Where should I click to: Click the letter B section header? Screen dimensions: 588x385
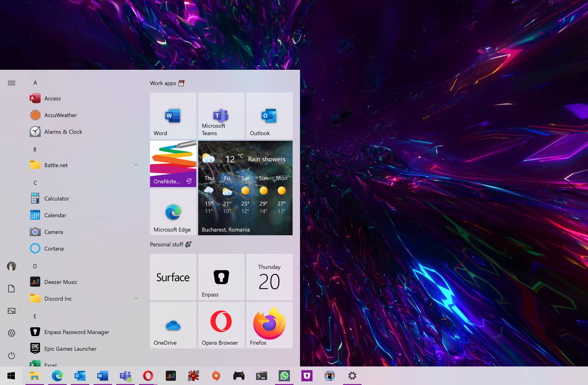point(35,150)
